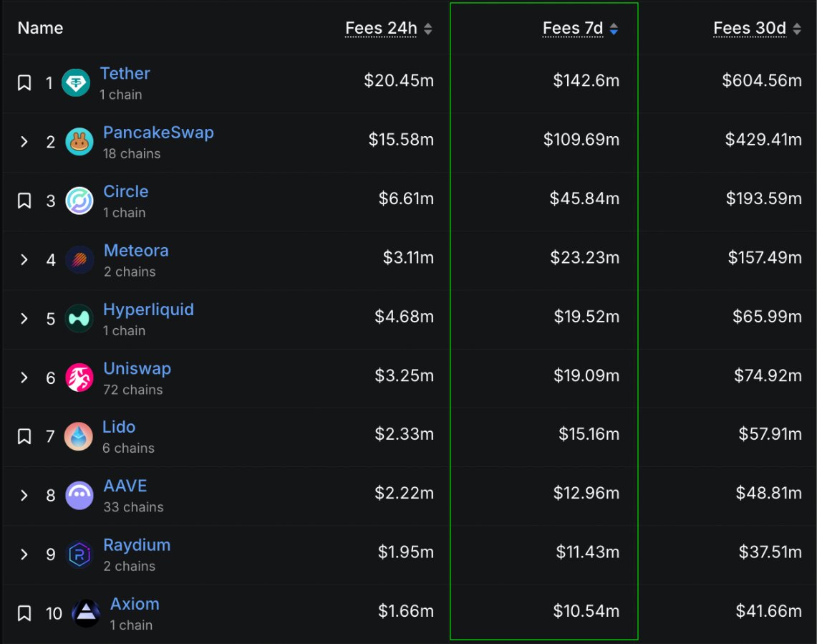Expand the Meteora row chevron
Screen dimensions: 817x644
24,259
